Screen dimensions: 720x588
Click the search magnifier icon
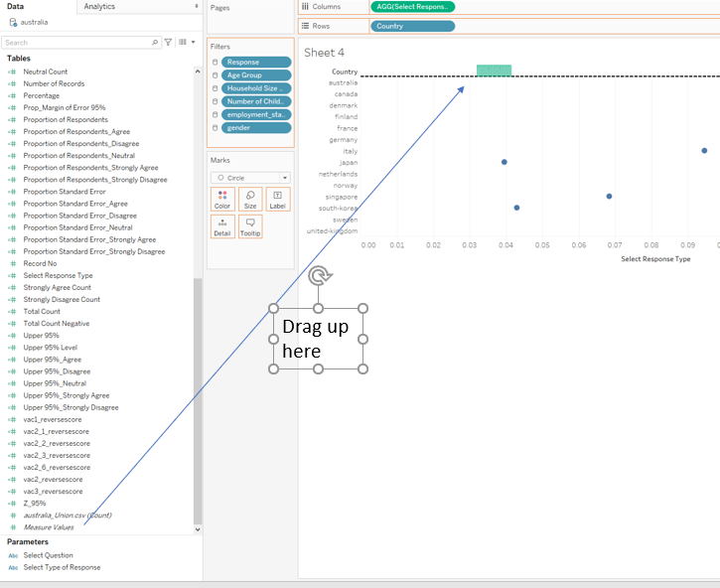pos(155,43)
